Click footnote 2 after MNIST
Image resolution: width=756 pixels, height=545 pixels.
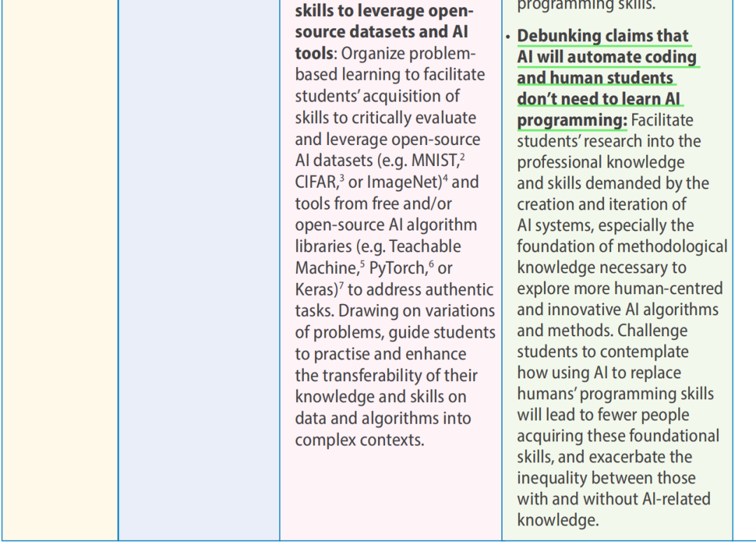click(x=461, y=155)
